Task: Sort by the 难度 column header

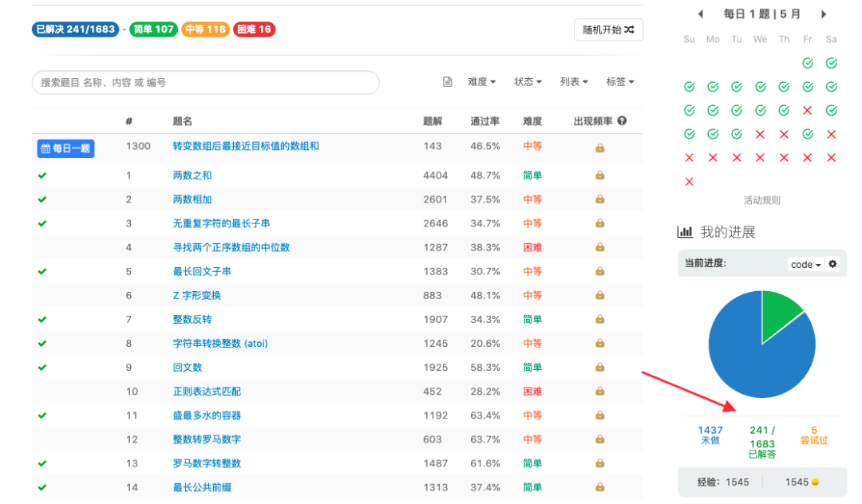Action: [x=532, y=121]
